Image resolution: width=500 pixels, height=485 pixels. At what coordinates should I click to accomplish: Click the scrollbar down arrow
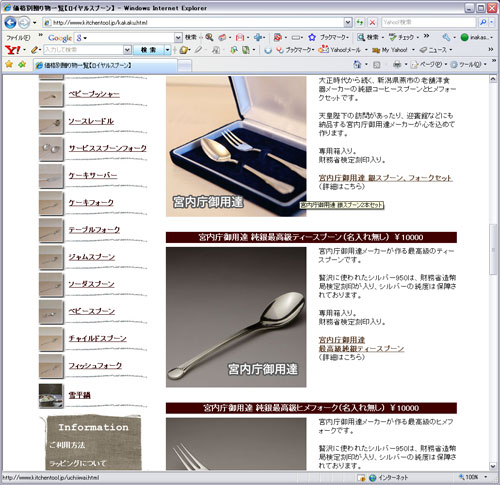click(493, 466)
